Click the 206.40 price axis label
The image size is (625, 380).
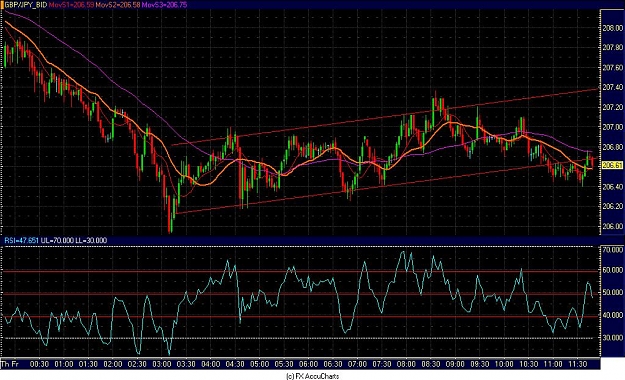[612, 187]
